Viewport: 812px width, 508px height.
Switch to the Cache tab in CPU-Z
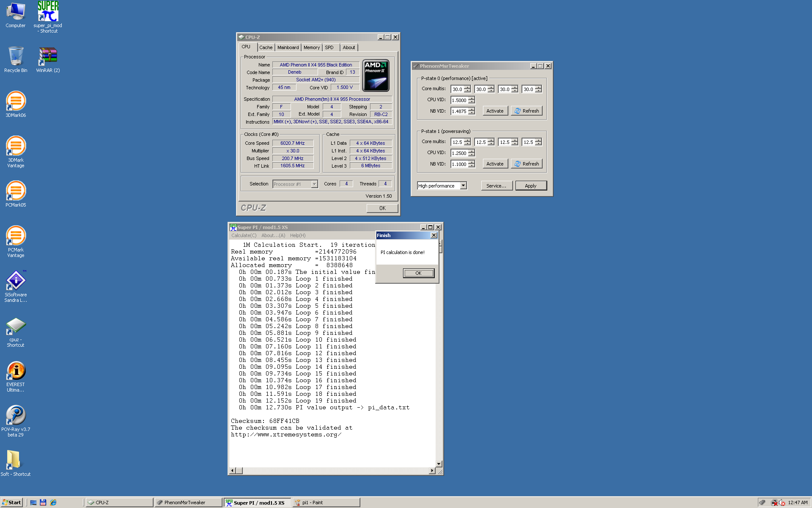coord(266,47)
